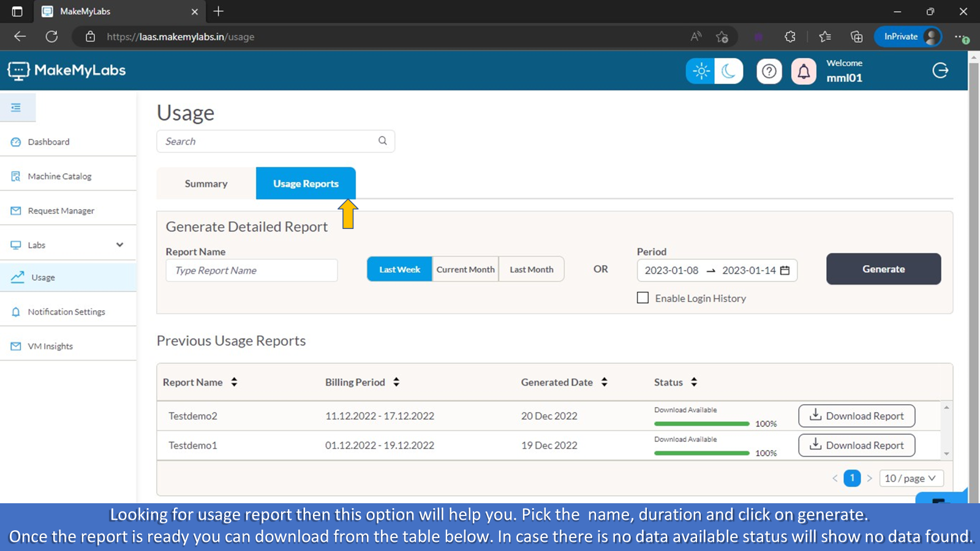
Task: Switch to the Summary tab
Action: click(x=206, y=184)
